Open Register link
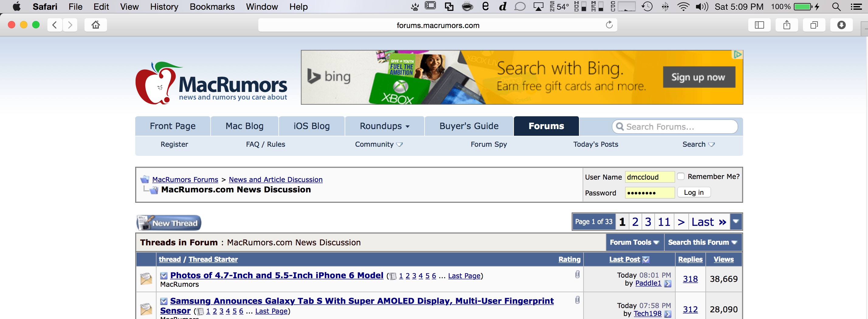Screen dimensions: 868x319 click(x=174, y=145)
